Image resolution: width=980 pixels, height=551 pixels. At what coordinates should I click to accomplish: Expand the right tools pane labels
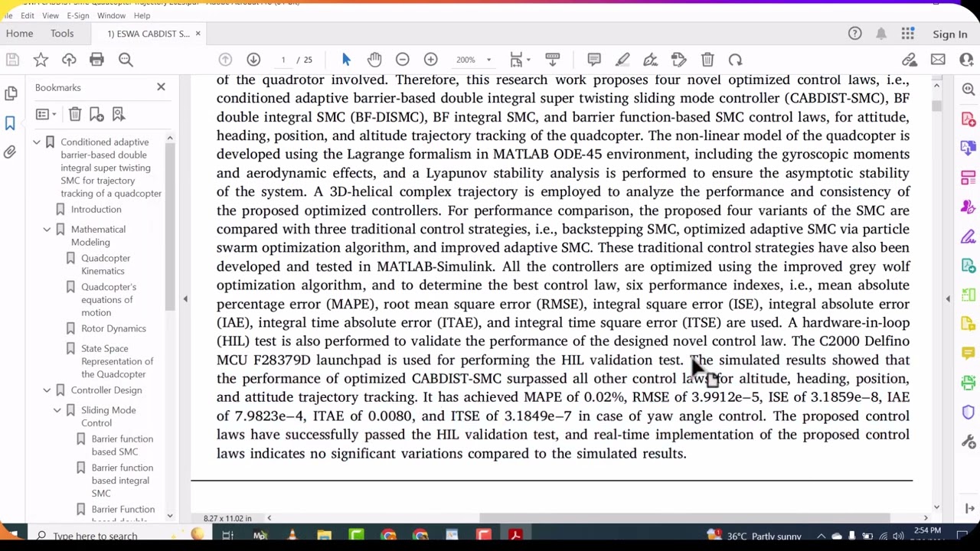969,508
